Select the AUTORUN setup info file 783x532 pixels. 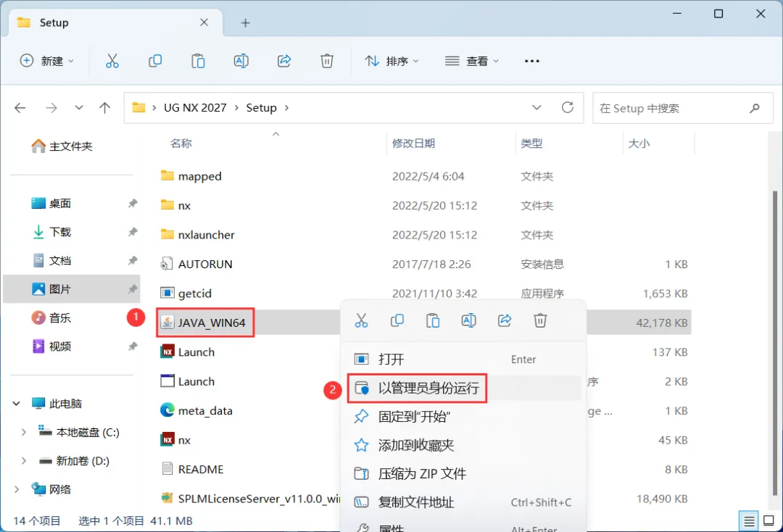196,264
